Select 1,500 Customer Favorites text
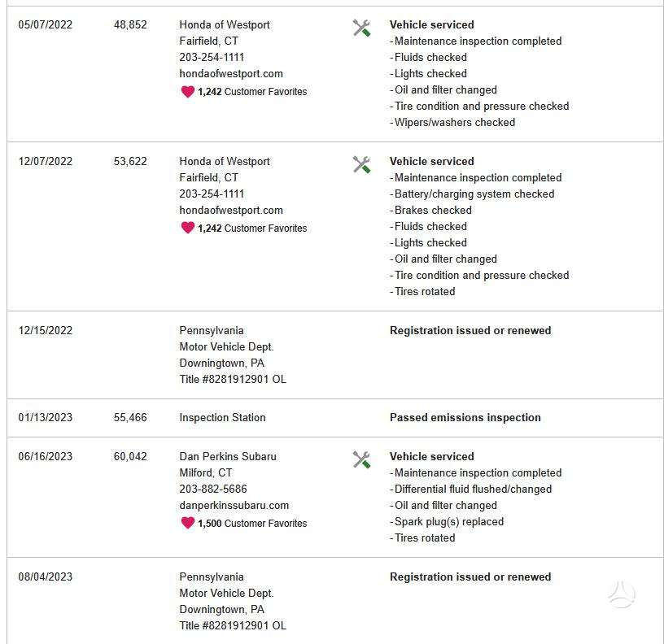 [252, 524]
